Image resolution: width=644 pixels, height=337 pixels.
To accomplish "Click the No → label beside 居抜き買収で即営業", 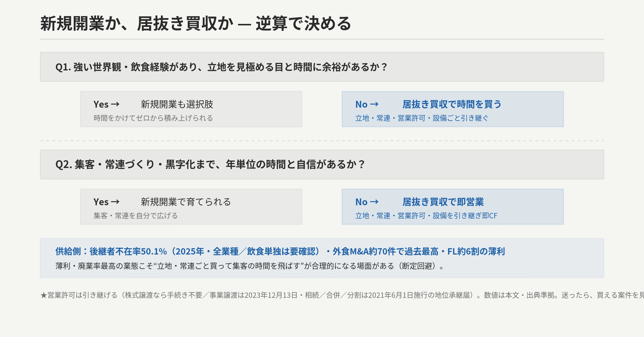I will click(367, 202).
